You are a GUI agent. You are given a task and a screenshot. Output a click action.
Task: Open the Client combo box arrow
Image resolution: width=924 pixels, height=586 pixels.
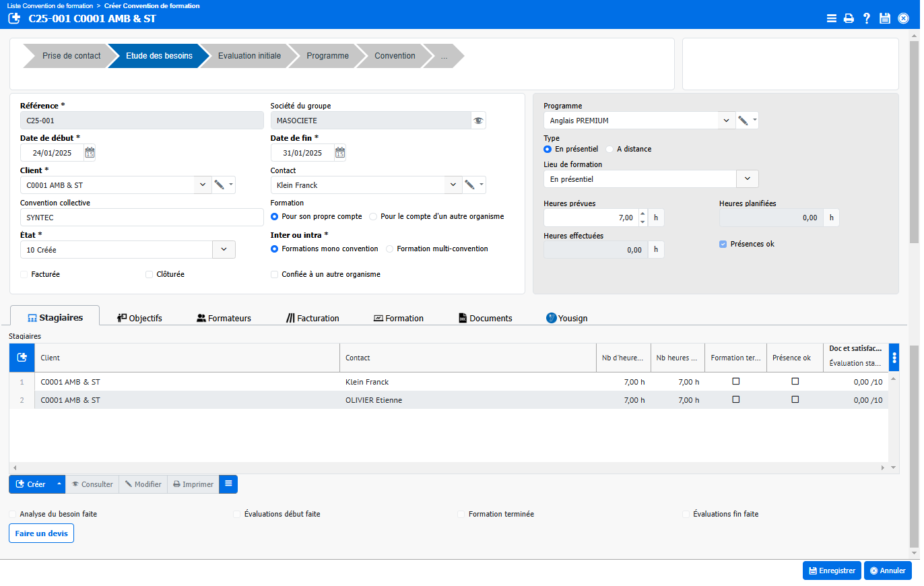(x=202, y=185)
